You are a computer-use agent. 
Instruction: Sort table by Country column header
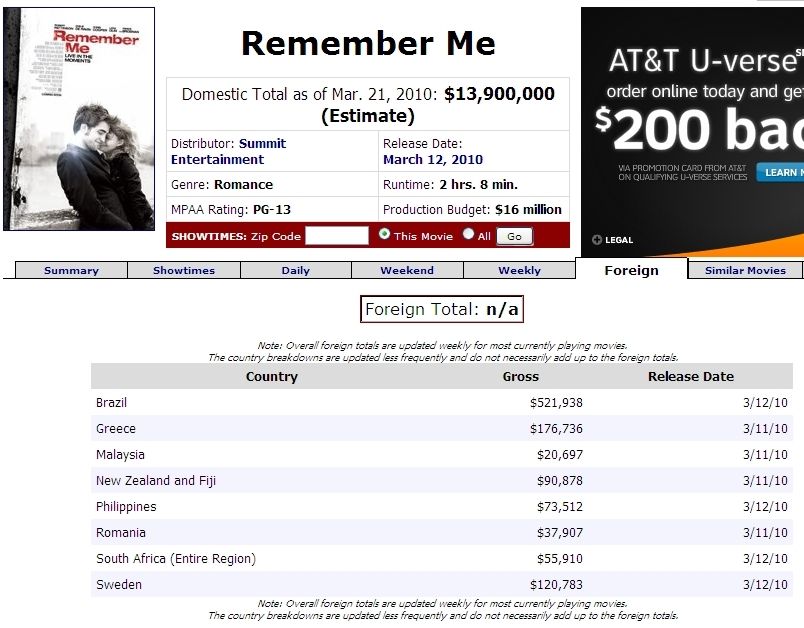[x=272, y=376]
